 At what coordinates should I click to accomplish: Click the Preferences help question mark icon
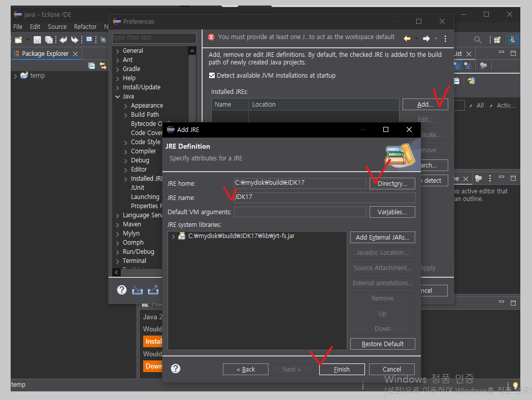point(122,290)
